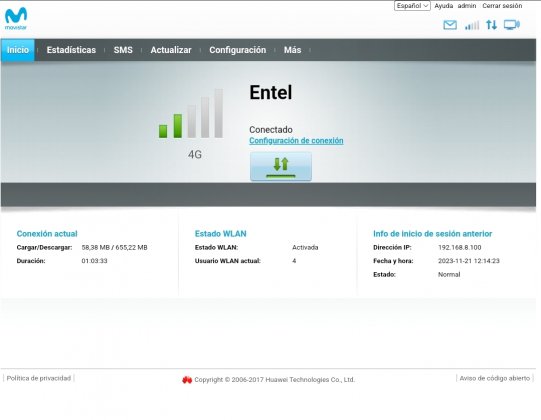Open the Configuración tab
541x420 pixels.
point(237,50)
